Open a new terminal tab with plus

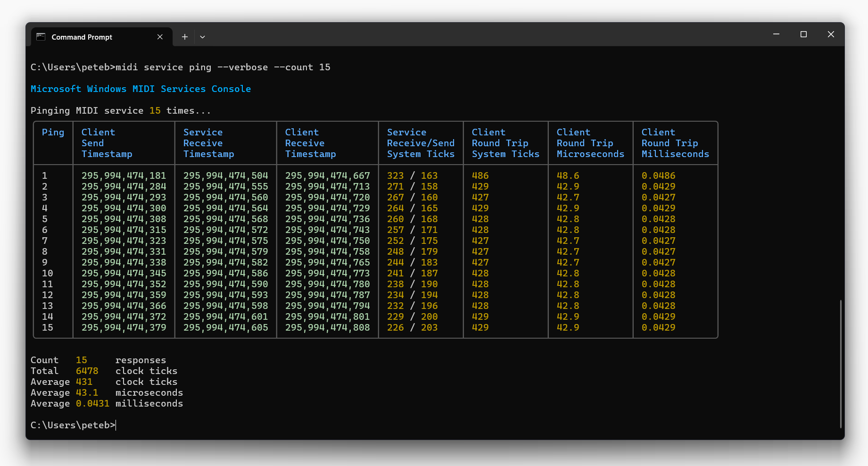click(x=185, y=37)
